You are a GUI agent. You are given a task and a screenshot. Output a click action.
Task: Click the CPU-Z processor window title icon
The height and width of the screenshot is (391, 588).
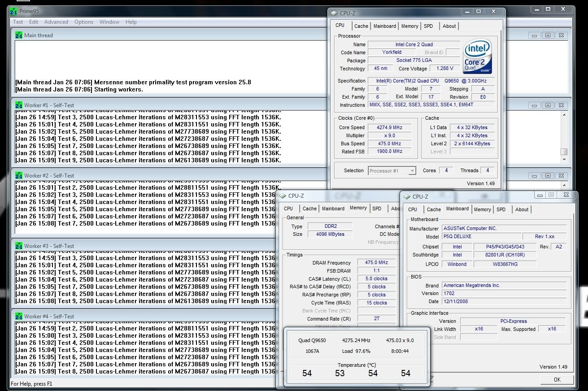pyautogui.click(x=335, y=13)
